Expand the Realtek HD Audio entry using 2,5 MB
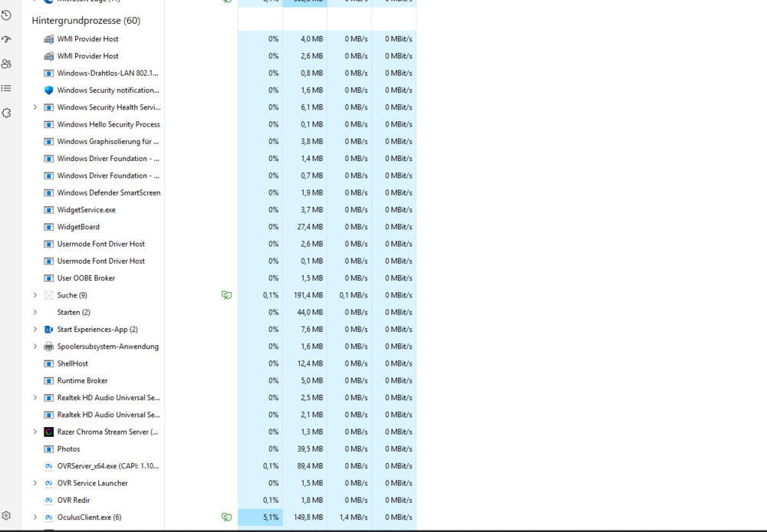This screenshot has height=532, width=767. click(x=35, y=398)
